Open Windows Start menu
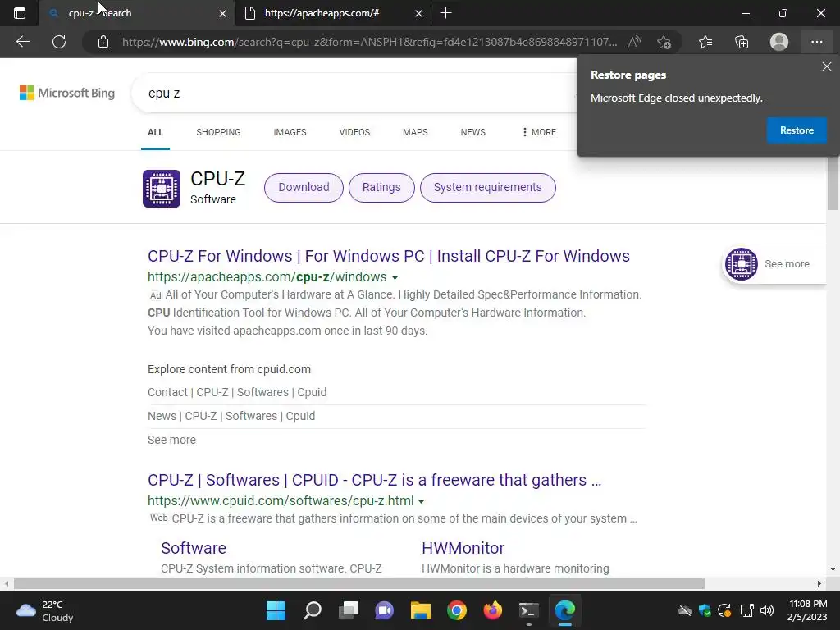 [x=276, y=610]
